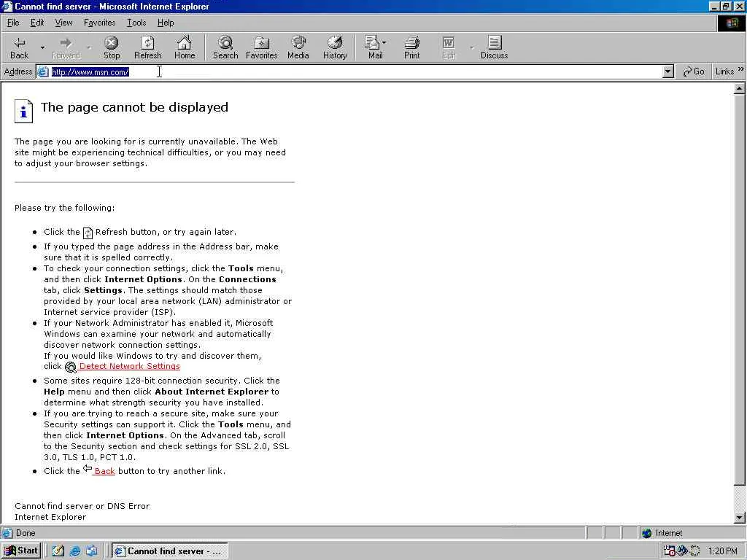Open the View menu

[x=64, y=23]
